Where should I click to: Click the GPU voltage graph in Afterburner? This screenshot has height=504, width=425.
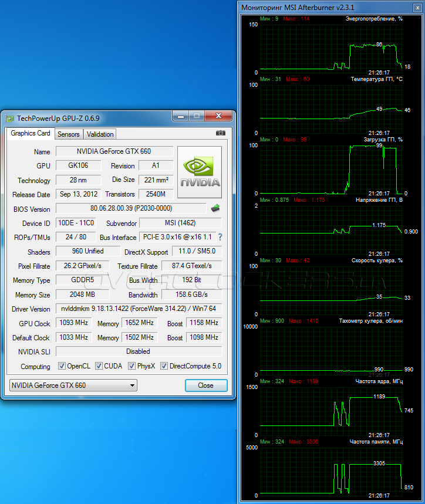tap(331, 229)
